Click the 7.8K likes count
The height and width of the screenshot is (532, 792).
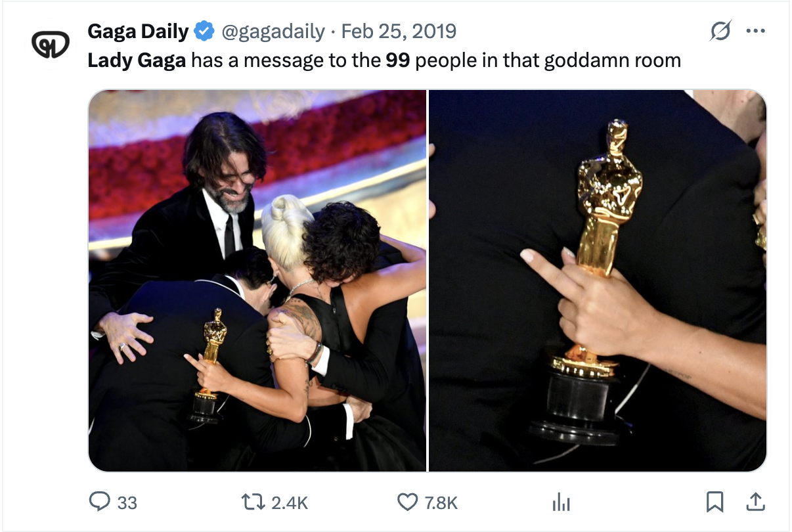tap(441, 503)
